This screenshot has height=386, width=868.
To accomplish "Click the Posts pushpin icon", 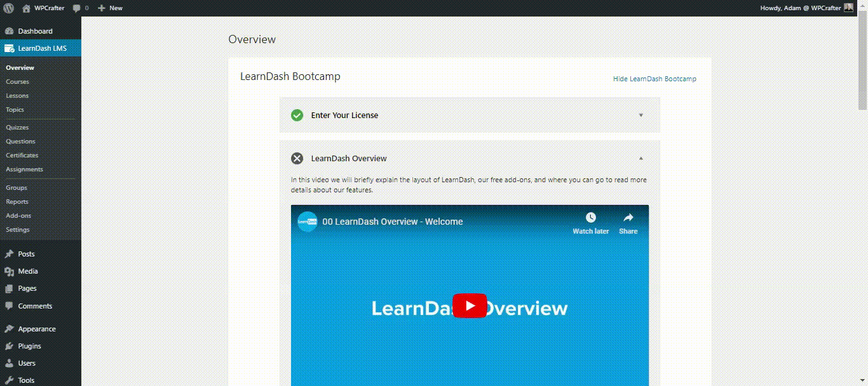I will click(9, 254).
